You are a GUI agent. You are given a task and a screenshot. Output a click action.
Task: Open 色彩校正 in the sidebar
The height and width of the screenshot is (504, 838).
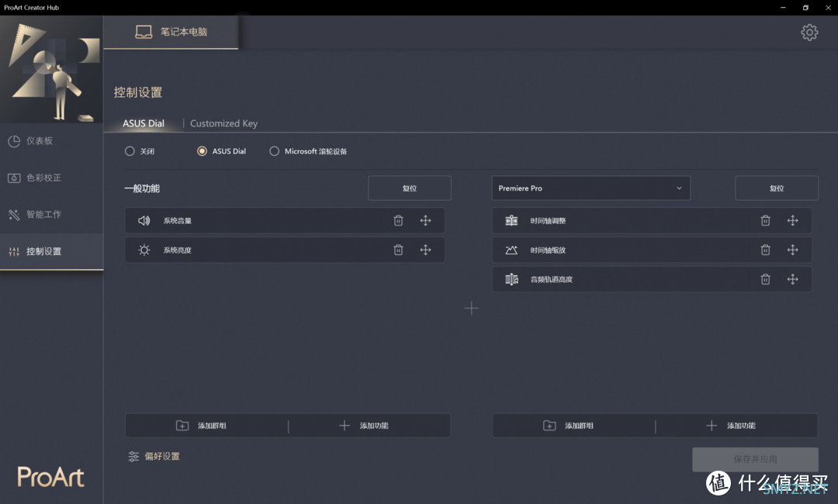51,178
